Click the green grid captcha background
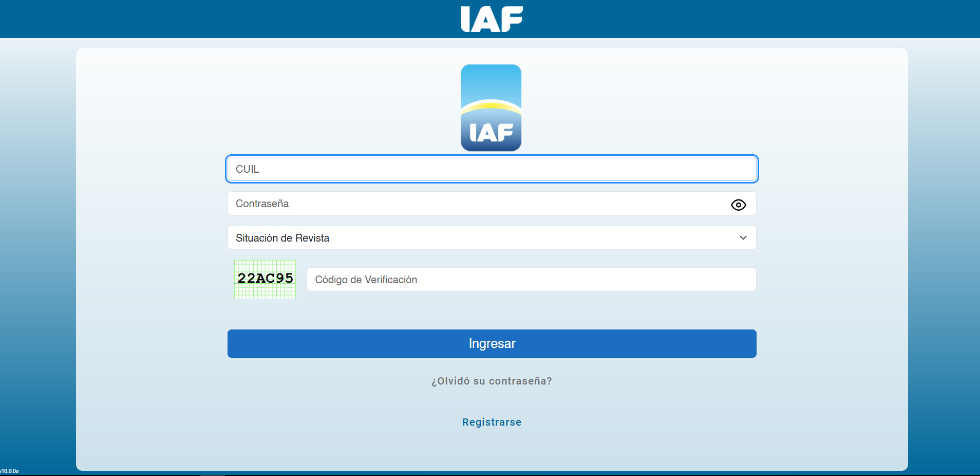The image size is (980, 476). (x=265, y=292)
